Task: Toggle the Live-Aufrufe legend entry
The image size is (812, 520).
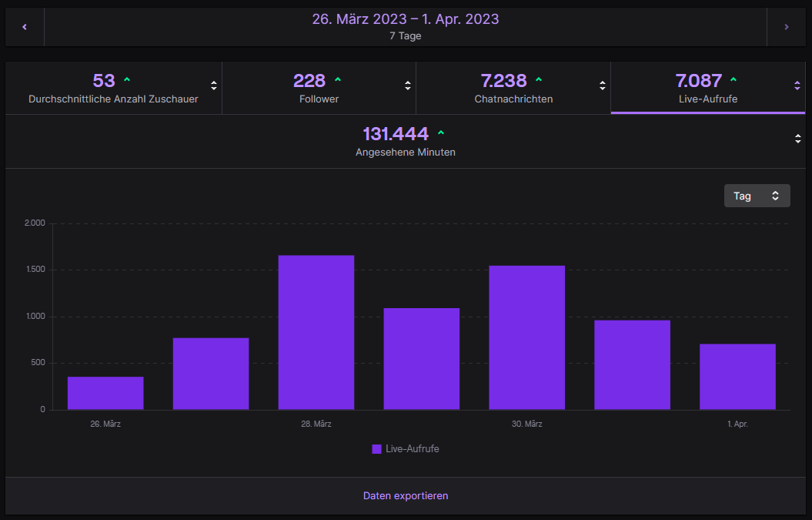Action: tap(406, 448)
